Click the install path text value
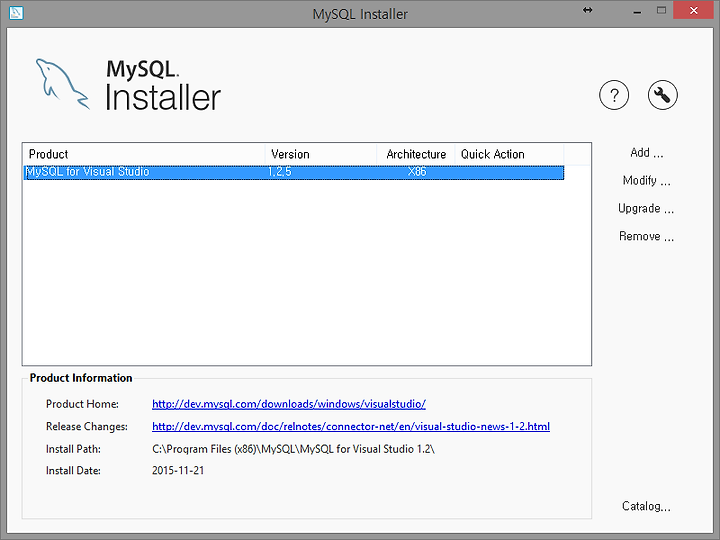Viewport: 720px width, 540px height. (293, 449)
